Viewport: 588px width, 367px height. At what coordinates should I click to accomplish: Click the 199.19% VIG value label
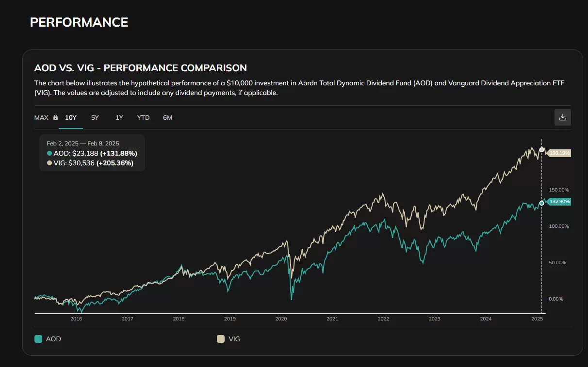(559, 153)
